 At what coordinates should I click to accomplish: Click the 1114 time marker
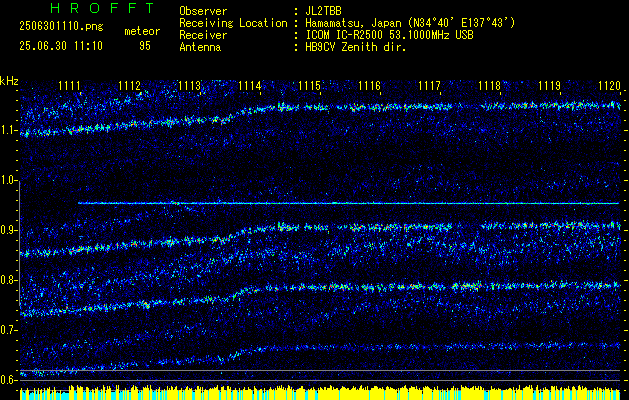point(249,85)
